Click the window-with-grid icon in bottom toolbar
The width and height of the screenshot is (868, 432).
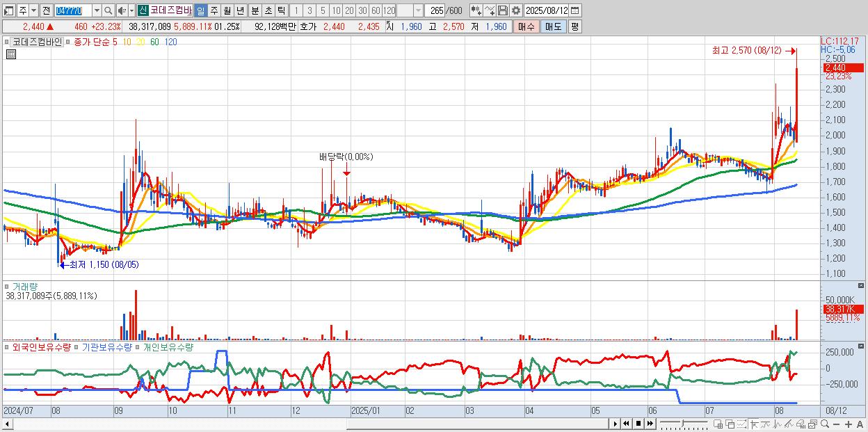pos(718,424)
